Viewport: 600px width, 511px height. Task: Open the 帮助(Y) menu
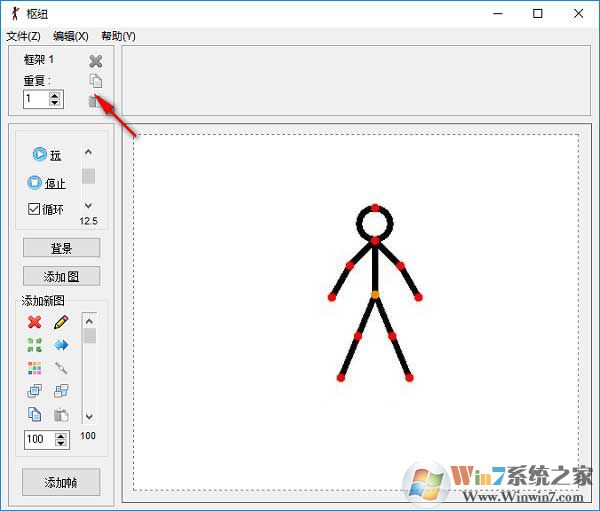point(118,36)
